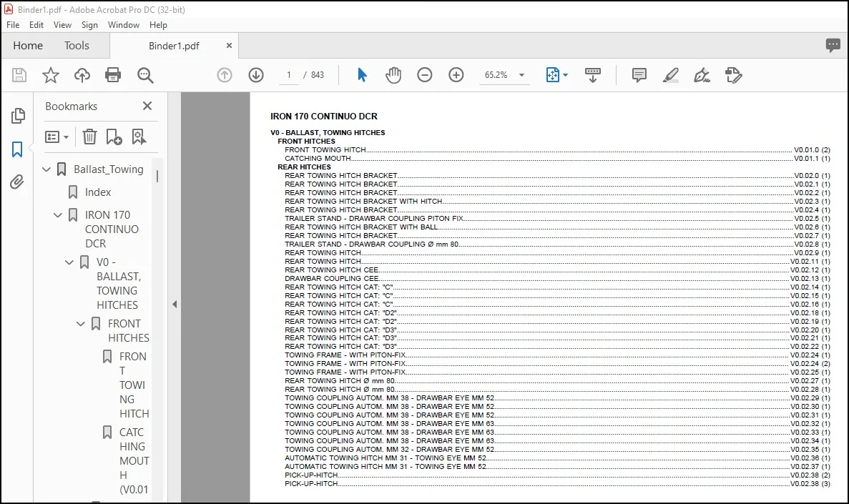Add a new bookmark icon
The width and height of the screenshot is (849, 504).
tap(114, 137)
